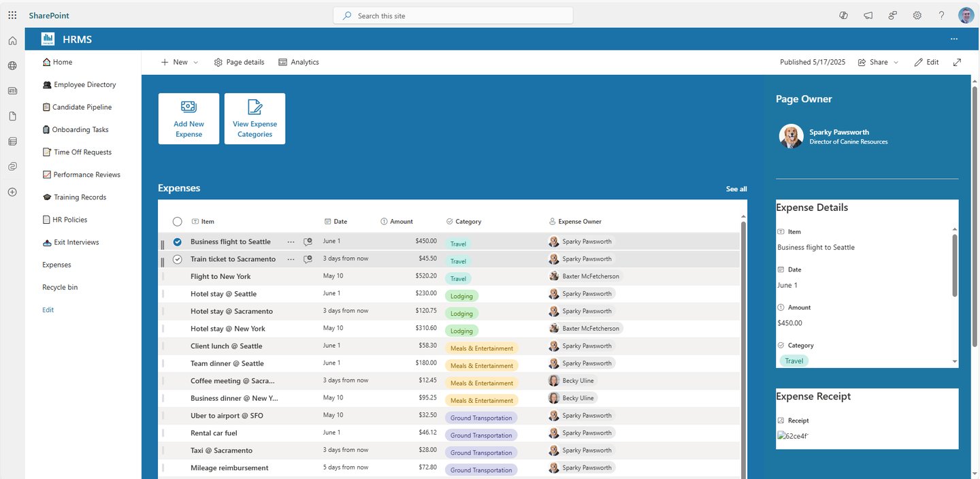Screen dimensions: 980x479
Task: Switch to Page details
Action: tap(239, 62)
